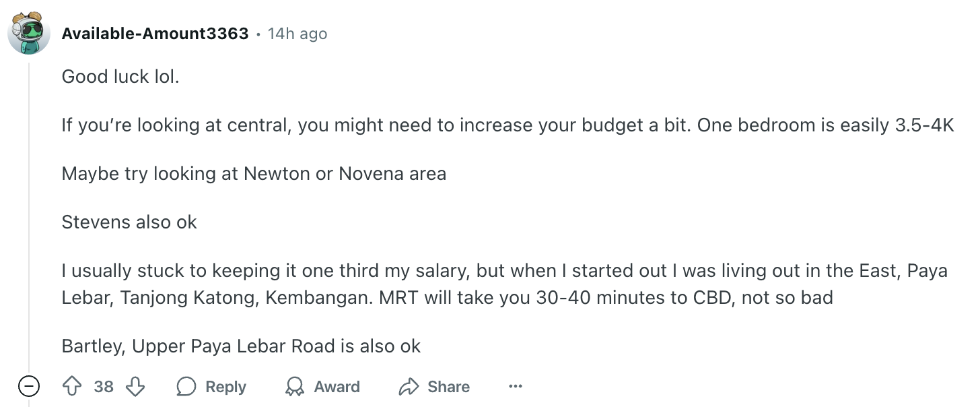Click the "Good luck lol." text line
This screenshot has height=407, width=980.
(x=120, y=77)
